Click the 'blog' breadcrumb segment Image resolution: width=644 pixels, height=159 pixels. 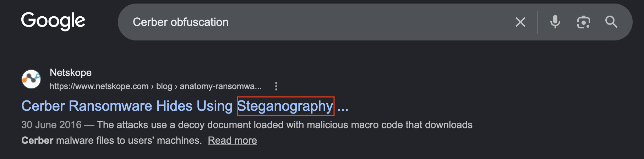point(164,86)
